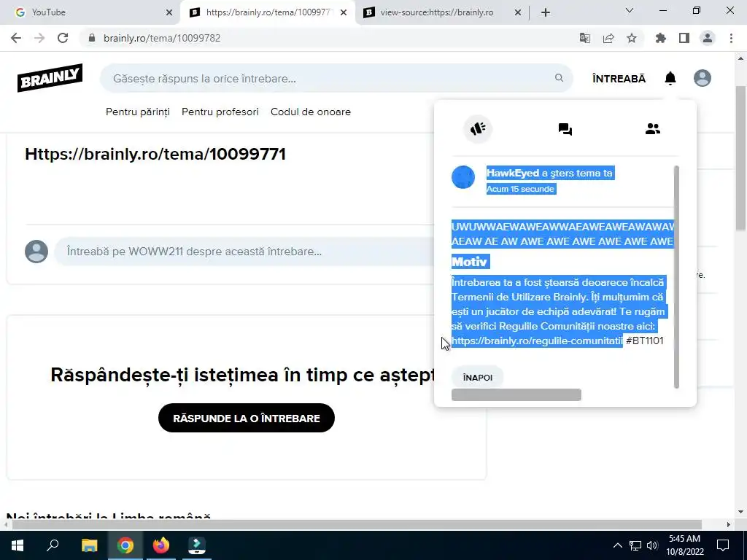Click the Translate page icon
Viewport: 747px width, 560px height.
coord(585,38)
